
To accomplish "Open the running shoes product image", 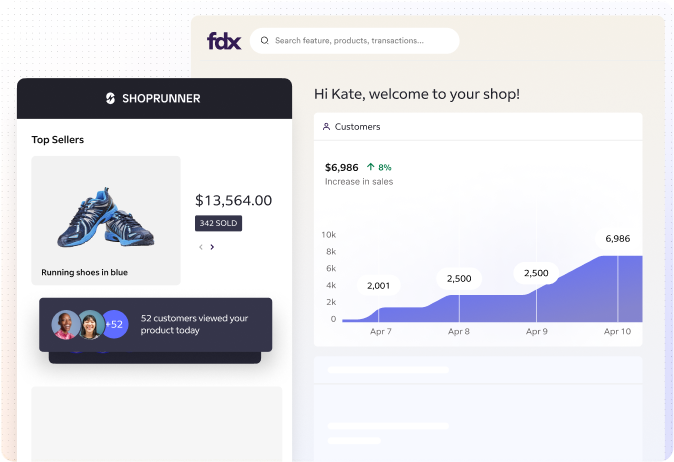I will point(106,217).
